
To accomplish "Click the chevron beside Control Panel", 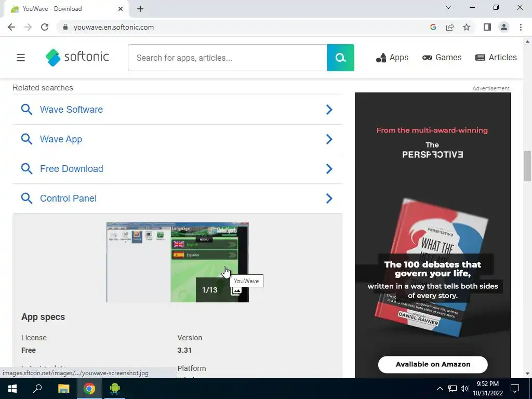I will (329, 198).
